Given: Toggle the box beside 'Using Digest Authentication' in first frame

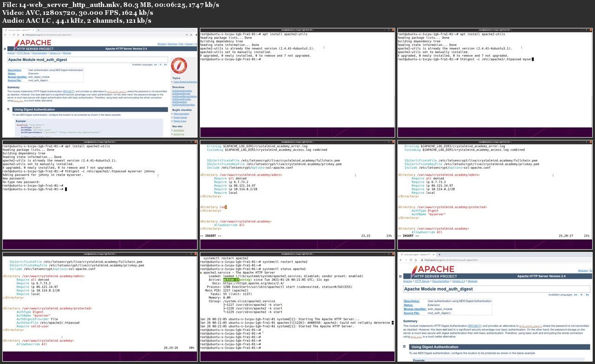Looking at the screenshot, I should pos(8,109).
